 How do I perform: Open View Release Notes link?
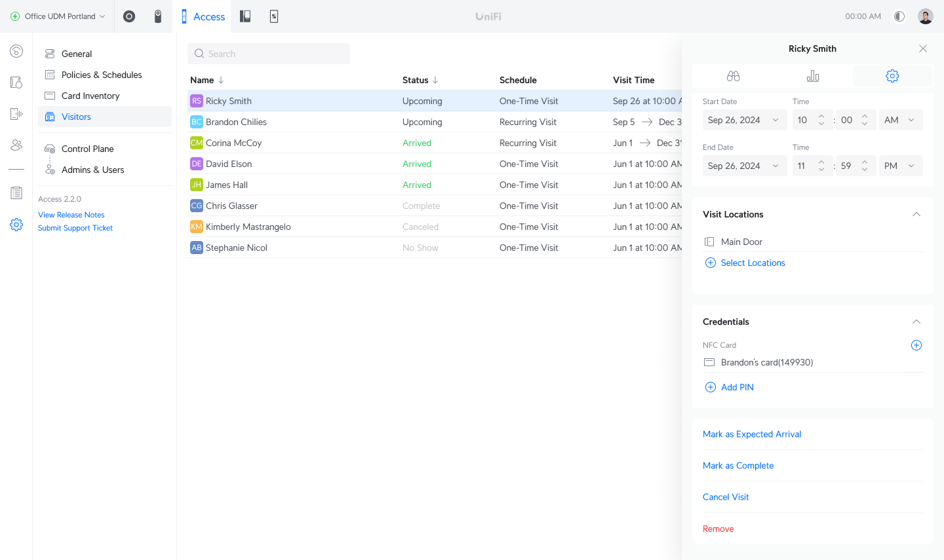tap(71, 215)
